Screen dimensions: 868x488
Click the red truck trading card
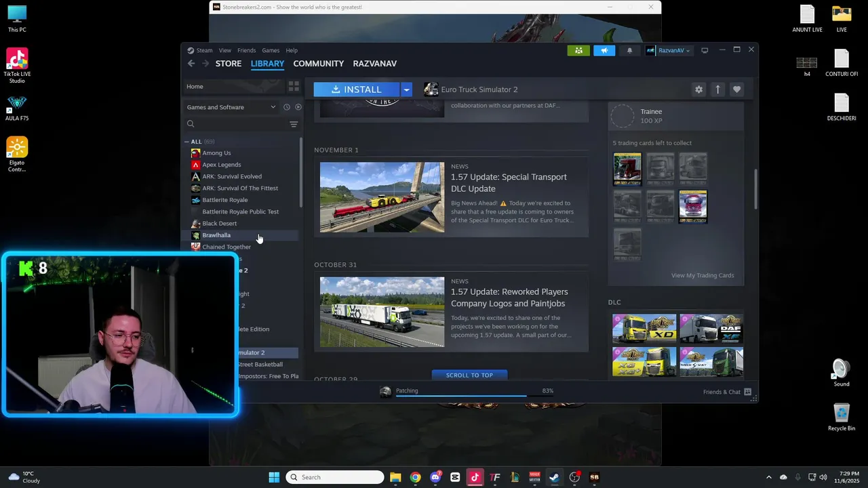(627, 169)
